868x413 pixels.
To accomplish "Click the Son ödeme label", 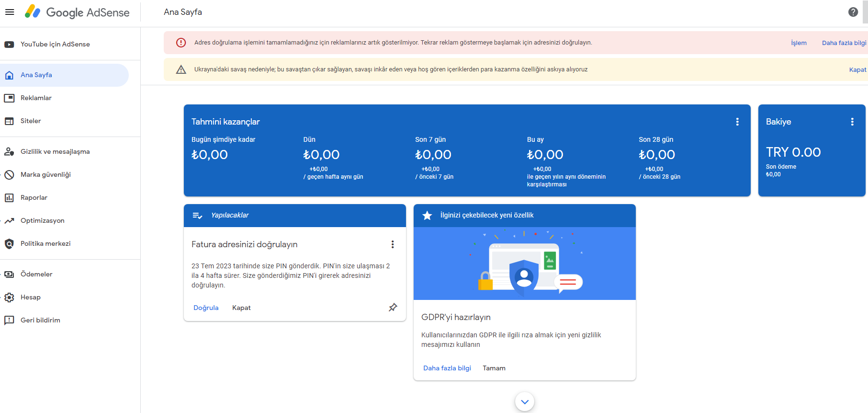I will coord(781,167).
